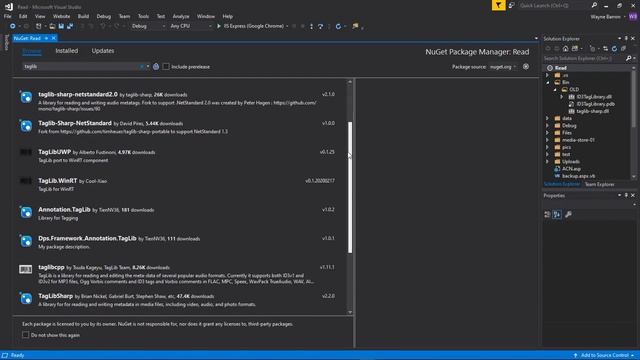Click the switch views icon in Solution Explorer
The image size is (640, 360).
[575, 49]
